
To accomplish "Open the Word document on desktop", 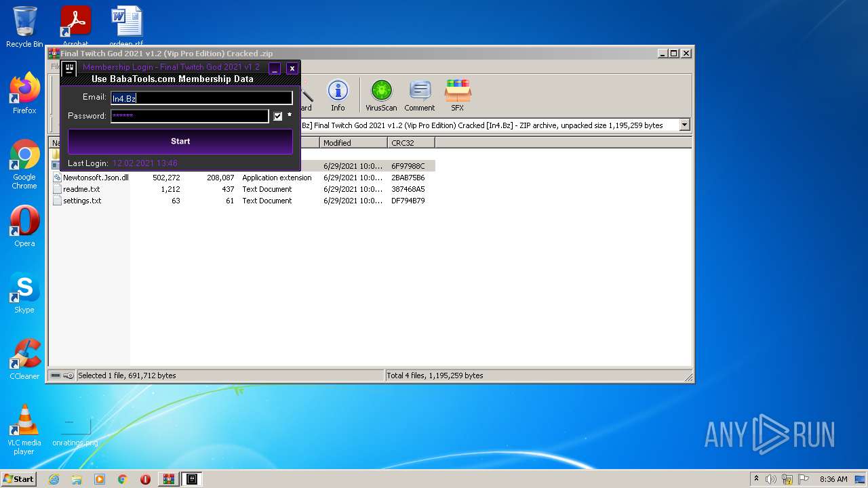I will (127, 26).
